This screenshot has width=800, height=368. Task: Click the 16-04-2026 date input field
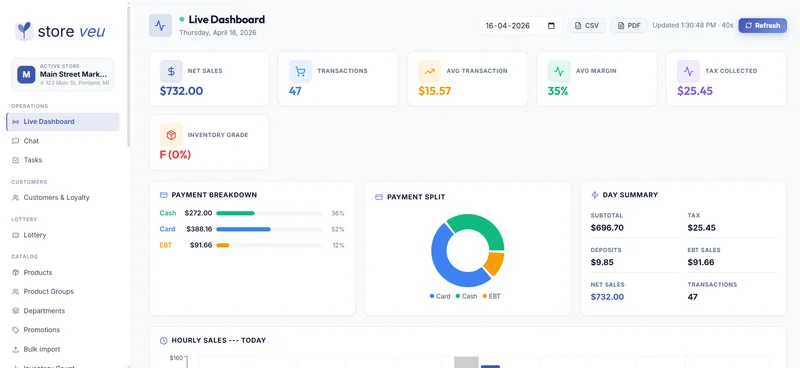(x=520, y=26)
